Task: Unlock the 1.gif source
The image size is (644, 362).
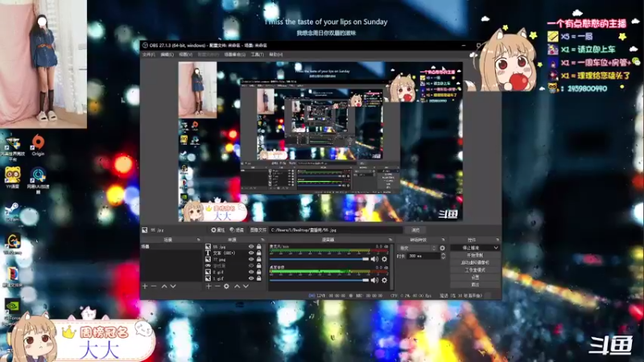Action: tap(258, 278)
